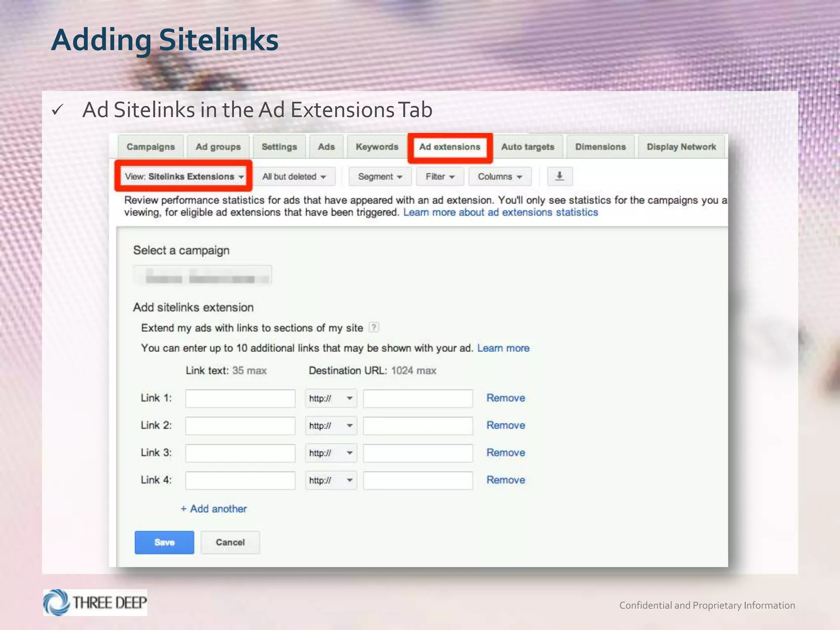Screen dimensions: 840x630
Task: Remove Link 1
Action: pos(506,398)
